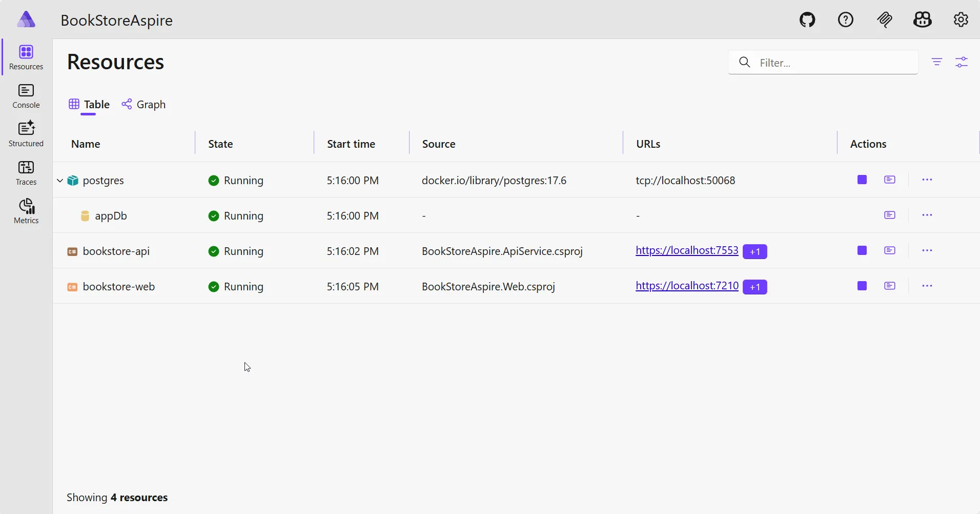Select the Table view tab
This screenshot has width=980, height=514.
tap(89, 104)
